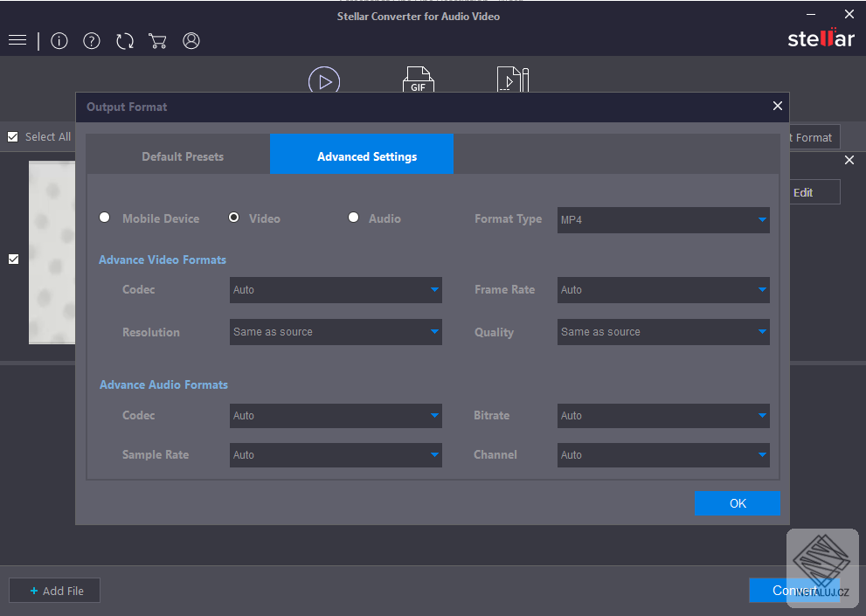Viewport: 866px width, 616px height.
Task: Click the update refresh arrows icon
Action: [x=125, y=41]
